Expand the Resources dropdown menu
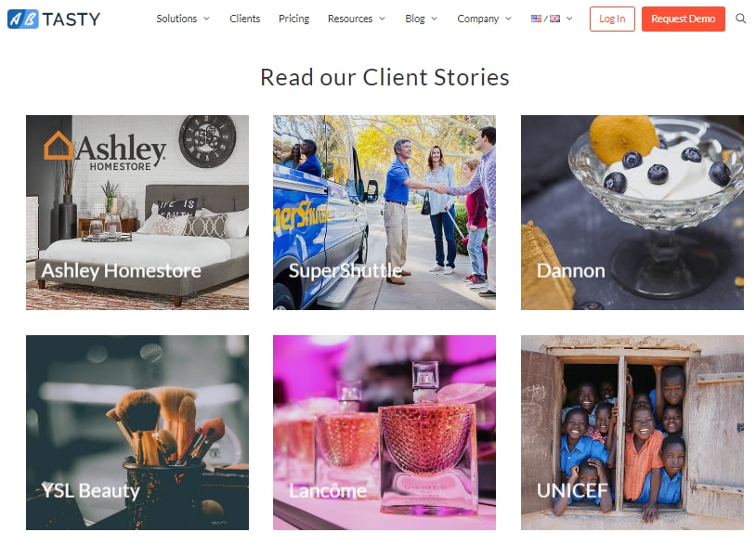This screenshot has width=756, height=545. coord(357,19)
